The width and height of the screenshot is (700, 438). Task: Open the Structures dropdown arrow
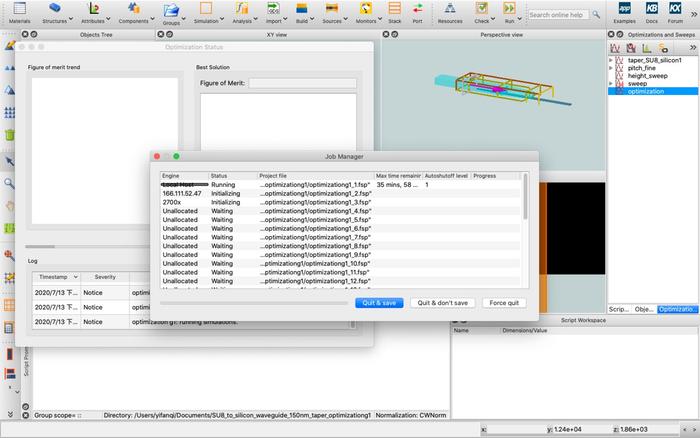(x=71, y=19)
